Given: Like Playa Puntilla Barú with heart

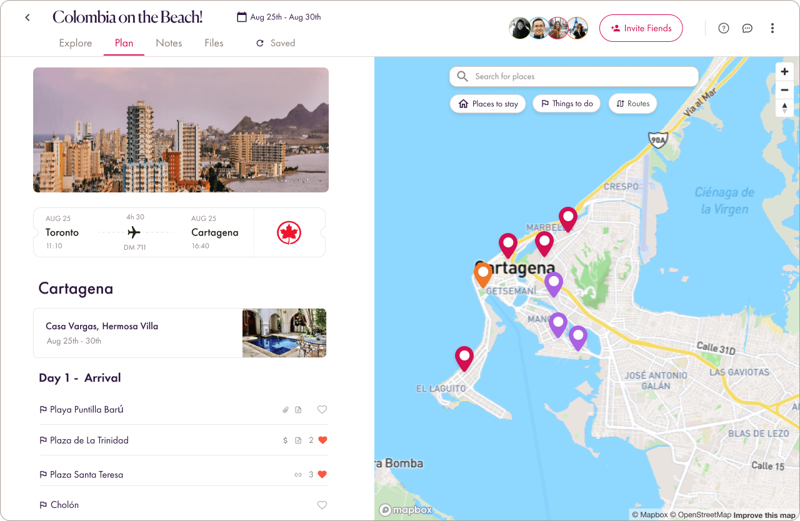Looking at the screenshot, I should (322, 410).
